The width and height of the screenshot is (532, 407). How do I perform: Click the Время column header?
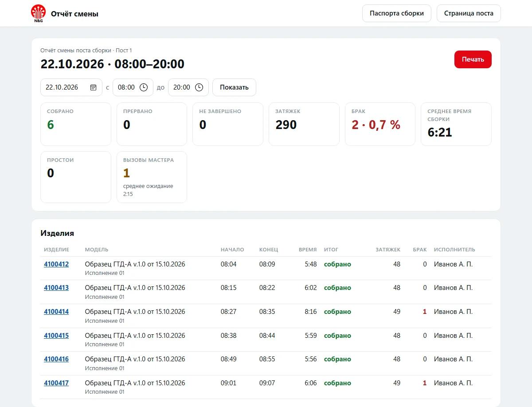[308, 250]
